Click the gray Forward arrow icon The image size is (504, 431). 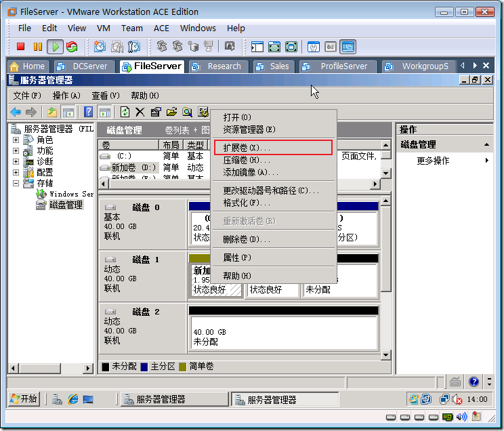31,112
